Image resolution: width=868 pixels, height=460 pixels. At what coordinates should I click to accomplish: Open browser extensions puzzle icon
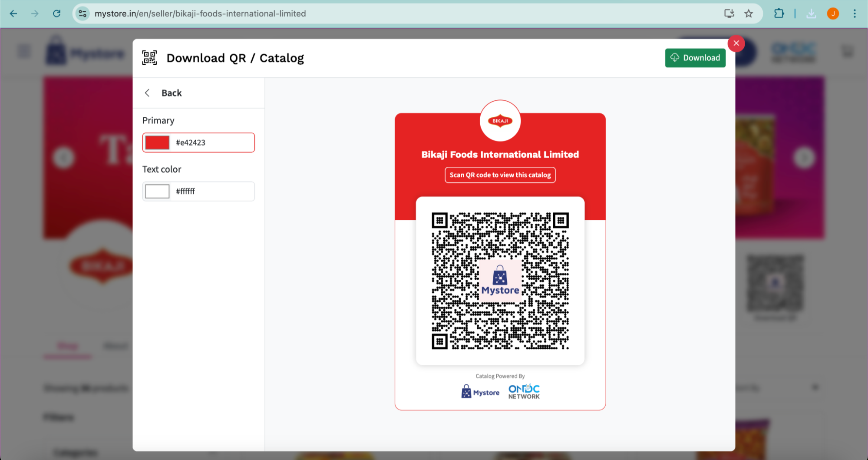click(779, 13)
